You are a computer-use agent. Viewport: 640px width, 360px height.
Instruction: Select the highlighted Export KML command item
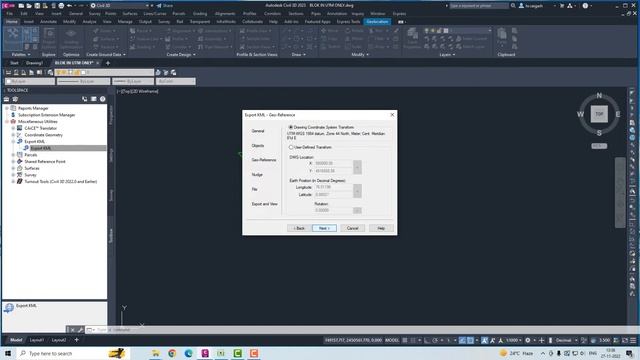41,148
